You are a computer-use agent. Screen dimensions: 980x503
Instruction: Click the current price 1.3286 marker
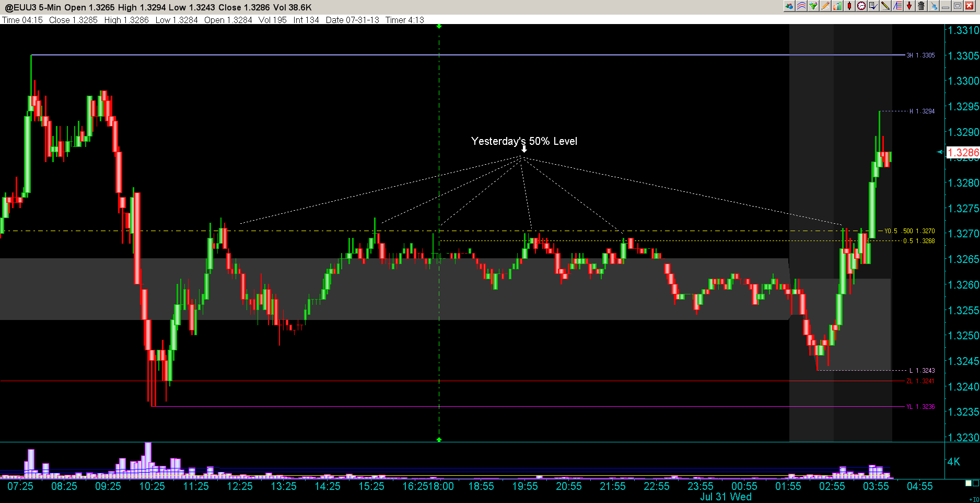pos(963,153)
